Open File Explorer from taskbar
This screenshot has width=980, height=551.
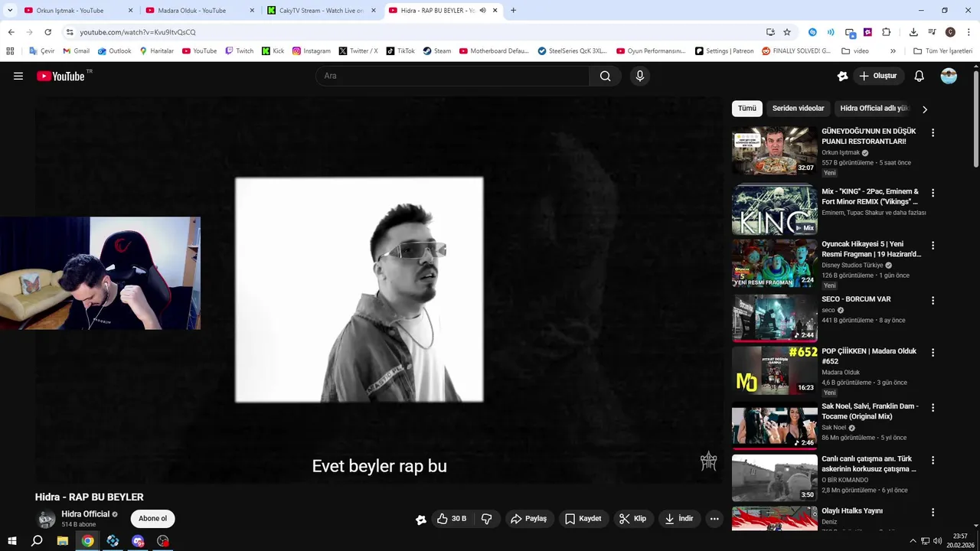(63, 541)
